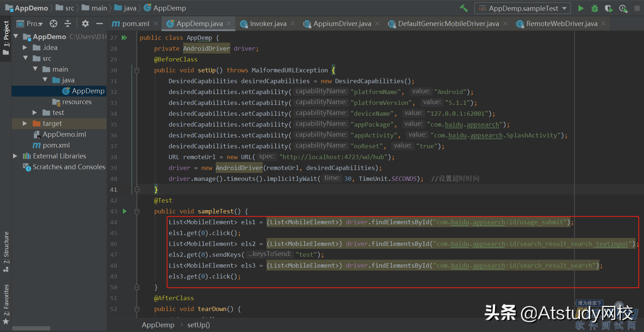Open Project panel settings gear

tap(85, 24)
